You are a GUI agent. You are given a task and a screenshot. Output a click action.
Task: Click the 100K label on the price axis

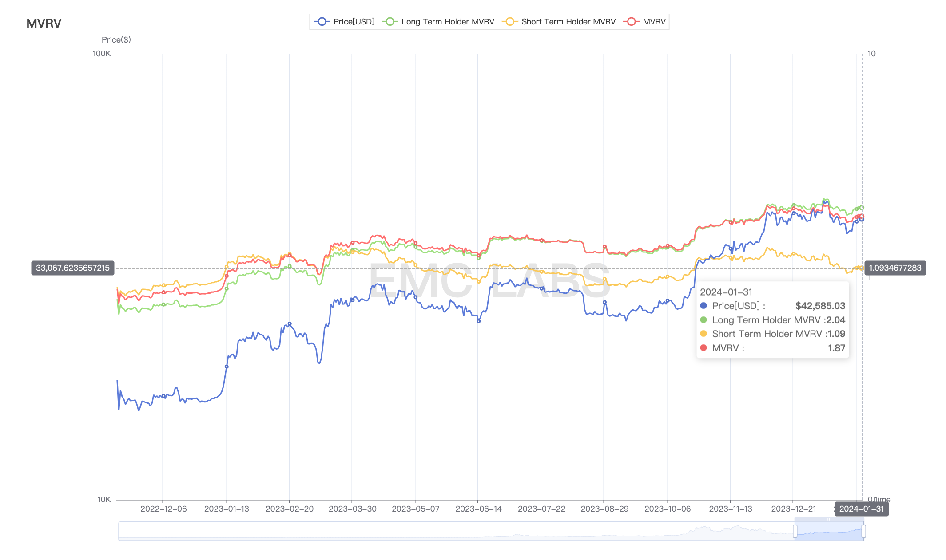102,54
